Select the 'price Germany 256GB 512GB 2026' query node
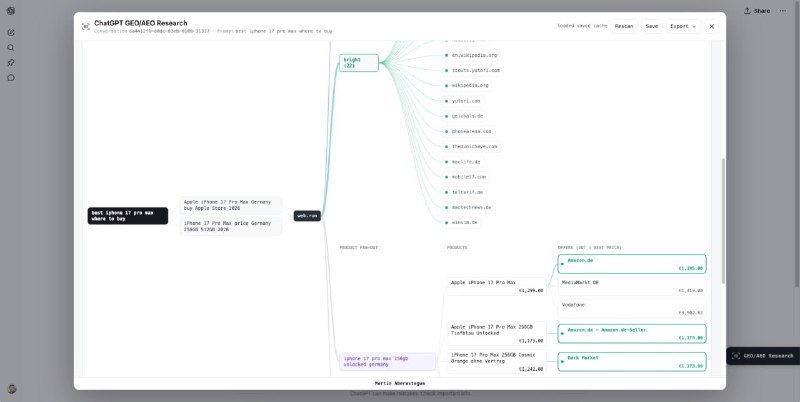Image resolution: width=800 pixels, height=402 pixels. point(231,227)
